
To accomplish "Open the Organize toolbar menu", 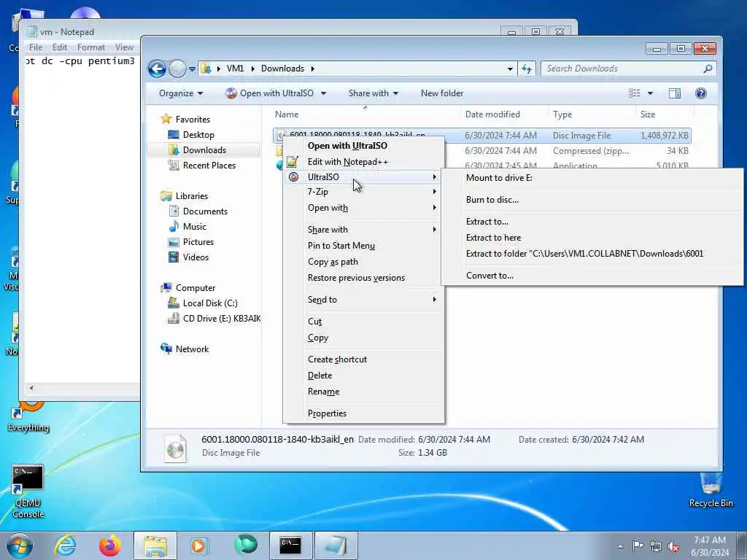I will 181,93.
